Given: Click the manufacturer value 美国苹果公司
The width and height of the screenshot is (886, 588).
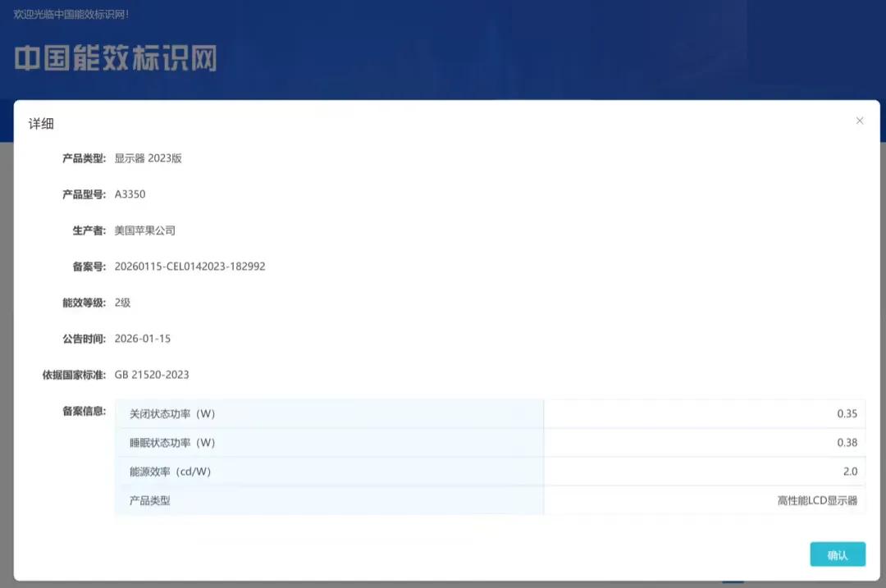Looking at the screenshot, I should pos(145,230).
